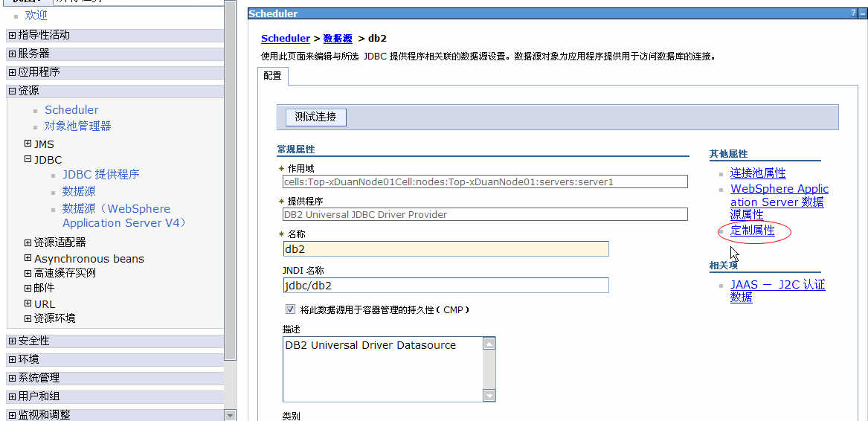868x421 pixels.
Task: Click the navigation panel scrollbar thumb
Action: pos(231,180)
